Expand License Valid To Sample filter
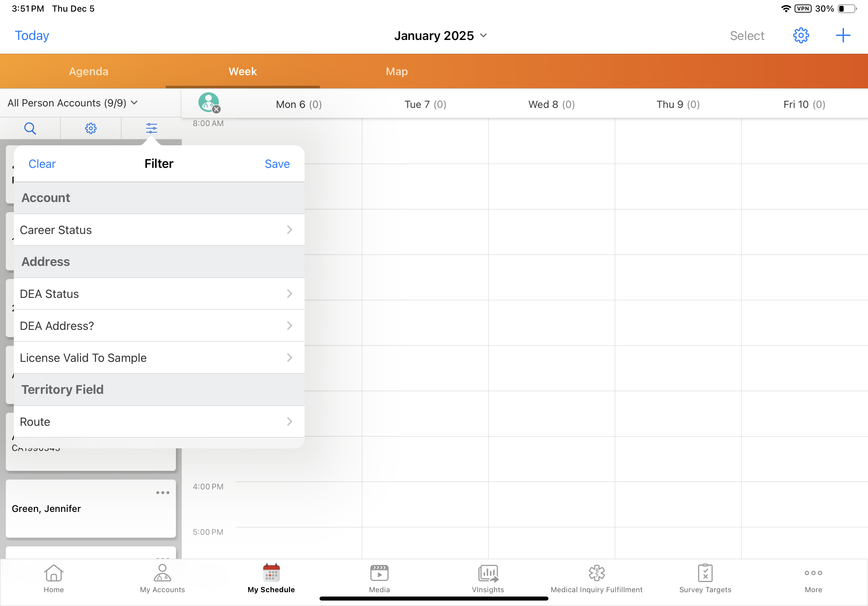The width and height of the screenshot is (868, 606). pos(159,357)
